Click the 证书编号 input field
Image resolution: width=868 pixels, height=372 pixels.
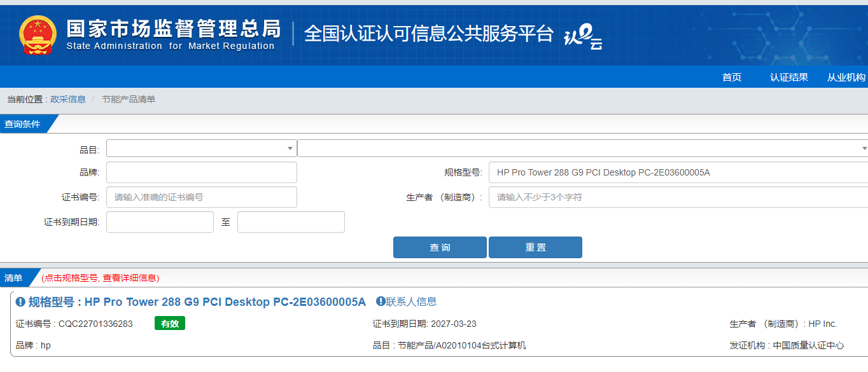[x=202, y=197]
